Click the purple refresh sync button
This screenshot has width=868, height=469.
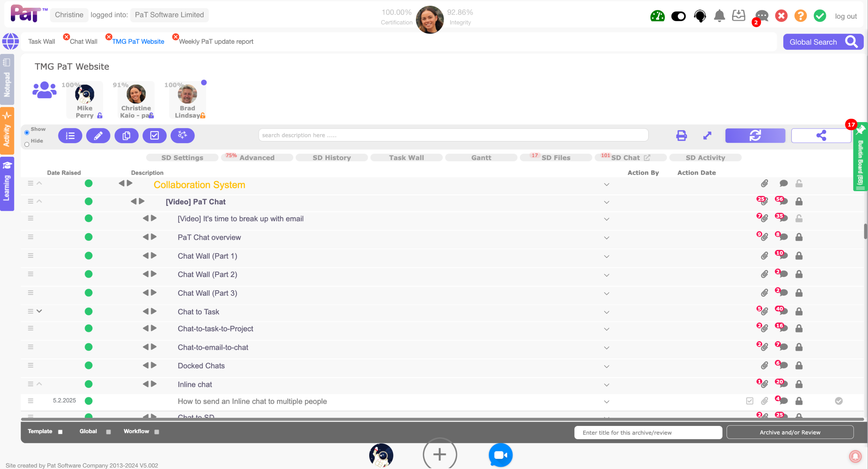tap(755, 136)
